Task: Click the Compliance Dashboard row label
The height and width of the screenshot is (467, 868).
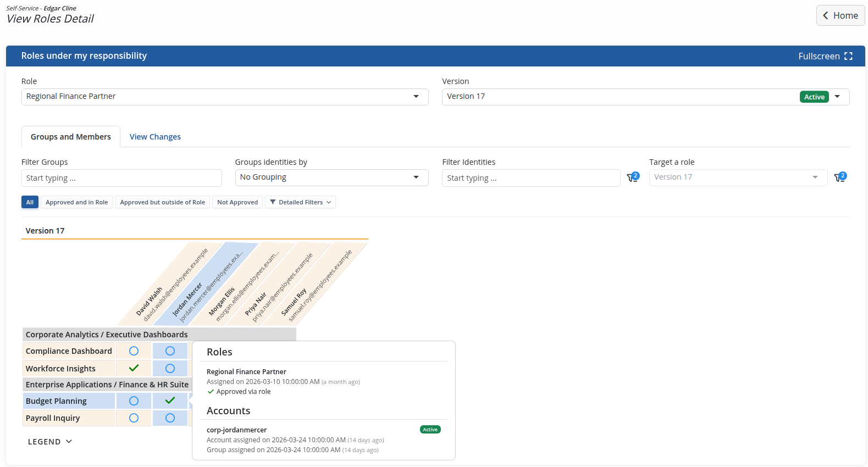Action: coord(69,351)
